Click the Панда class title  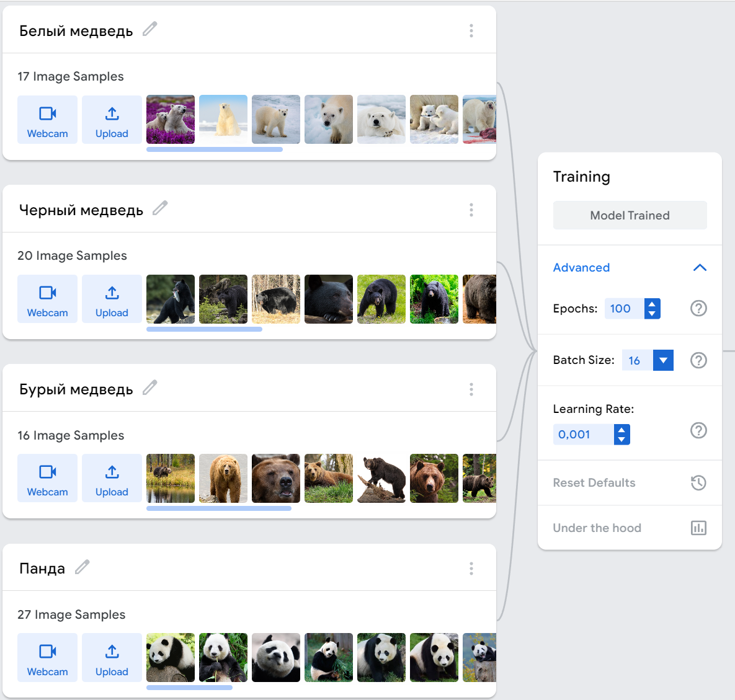click(42, 569)
